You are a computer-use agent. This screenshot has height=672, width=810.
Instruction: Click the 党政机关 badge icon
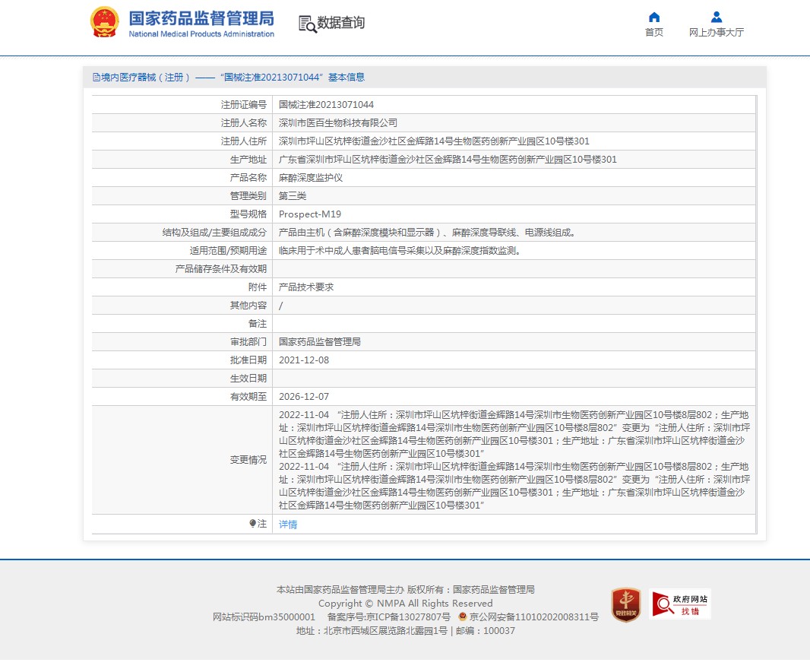tap(625, 604)
